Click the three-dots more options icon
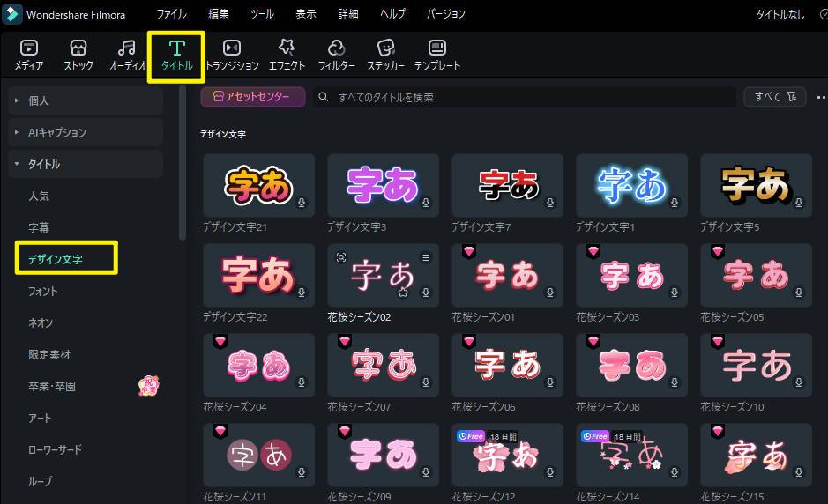This screenshot has height=504, width=828. 821,97
